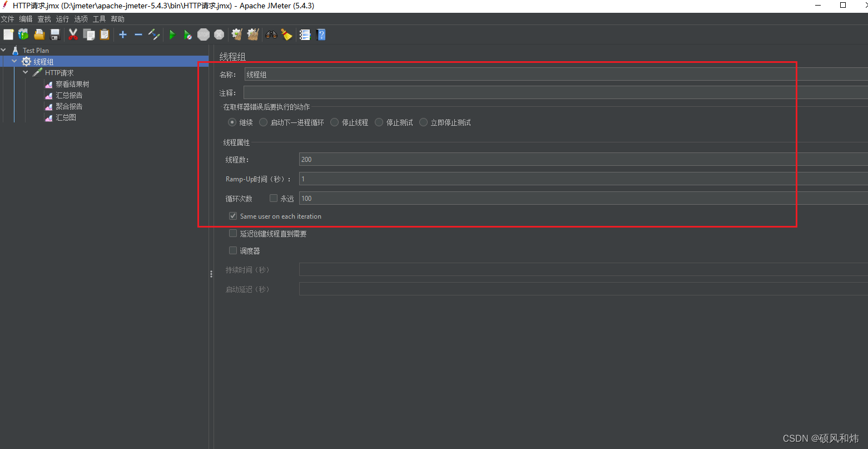Click the Copy icon in toolbar
This screenshot has width=868, height=449.
pyautogui.click(x=89, y=34)
